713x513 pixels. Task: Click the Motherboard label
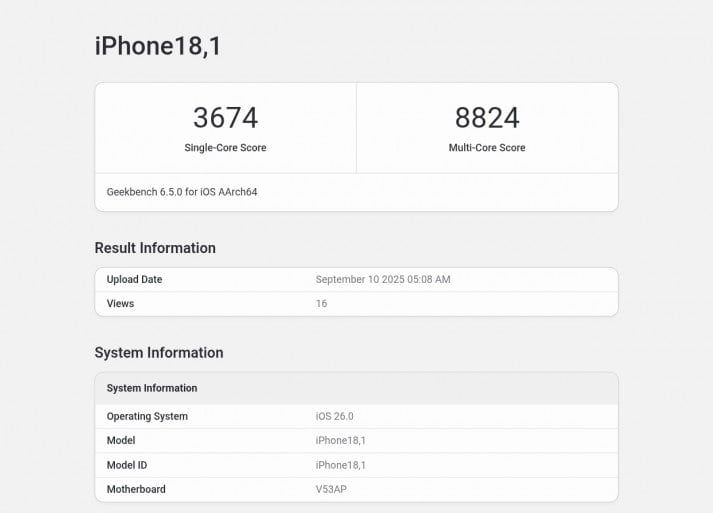tap(136, 489)
